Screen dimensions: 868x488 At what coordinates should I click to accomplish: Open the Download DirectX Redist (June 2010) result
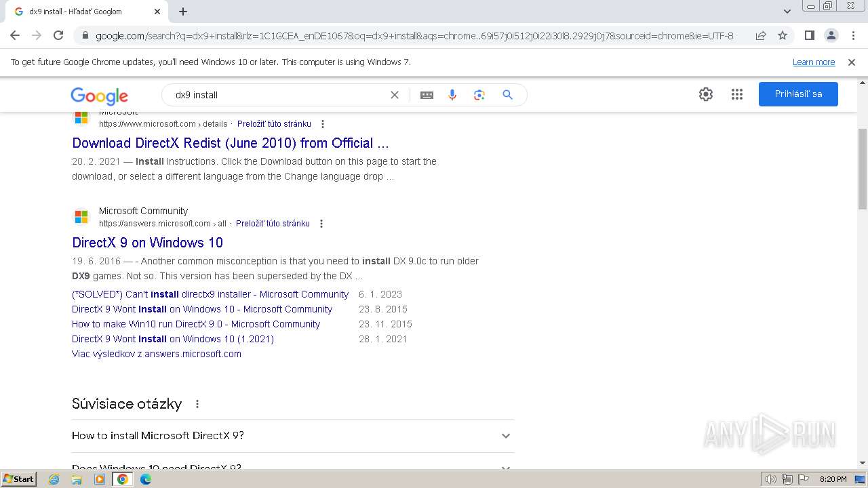(x=231, y=143)
